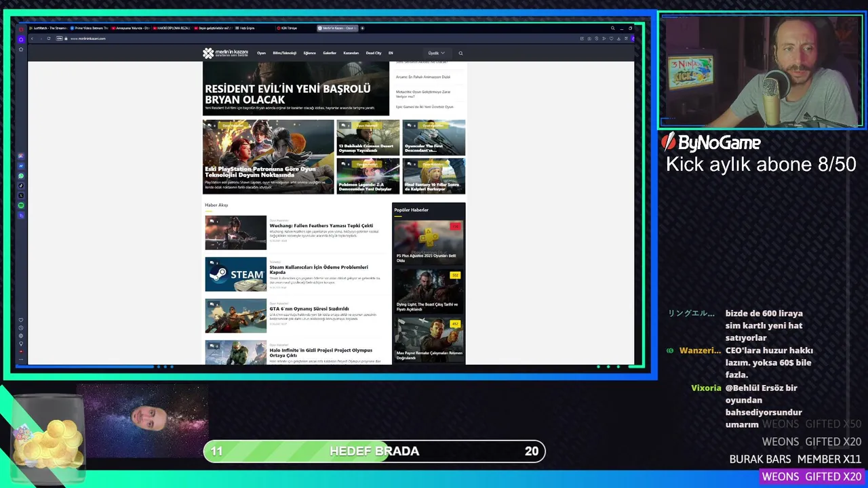This screenshot has width=868, height=488.
Task: Click the Opera GX logo in the title bar
Action: pos(21,28)
